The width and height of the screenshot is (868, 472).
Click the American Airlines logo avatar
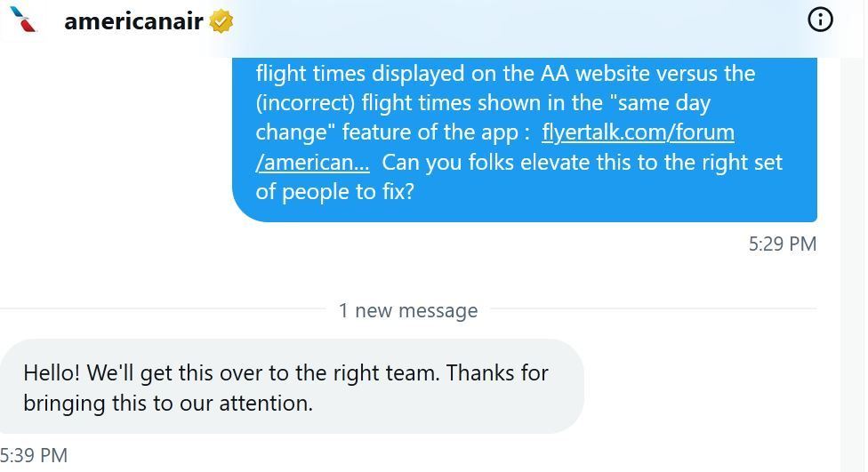click(x=26, y=20)
